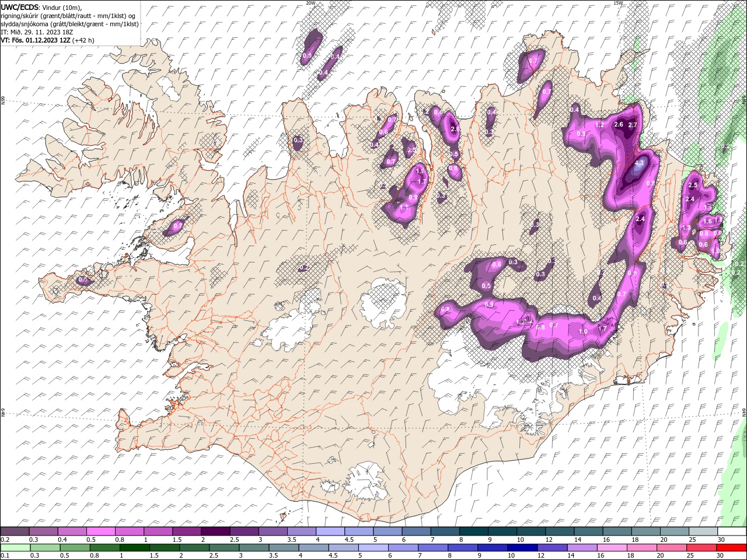The width and height of the screenshot is (747, 560).
Task: Click the 20W longitude label
Action: [310, 3]
